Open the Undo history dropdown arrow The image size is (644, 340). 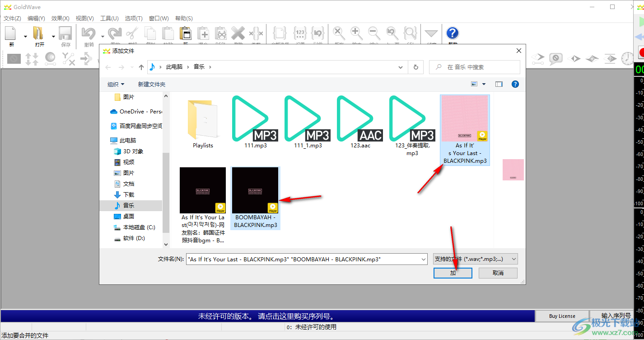point(103,37)
